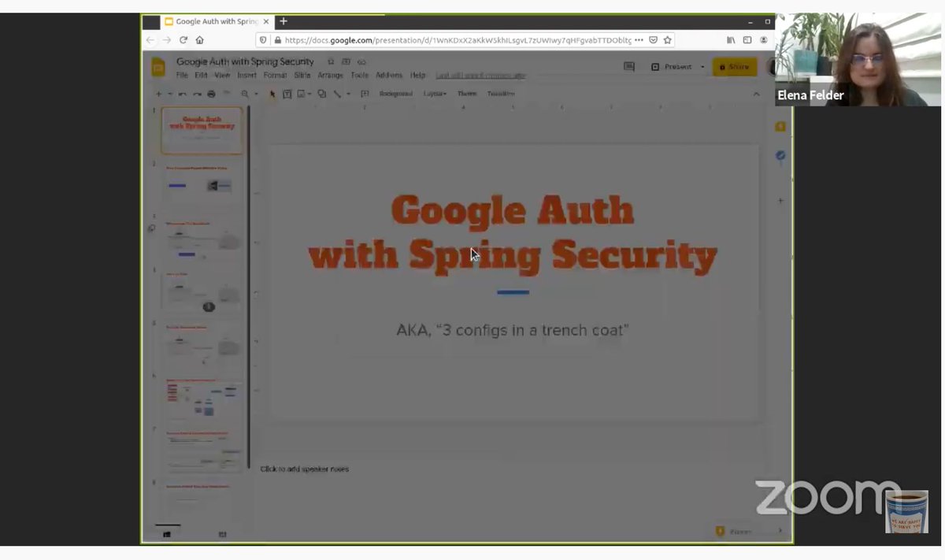Open the line type dropdown arrow
Viewport: 945px width, 560px height.
[348, 94]
